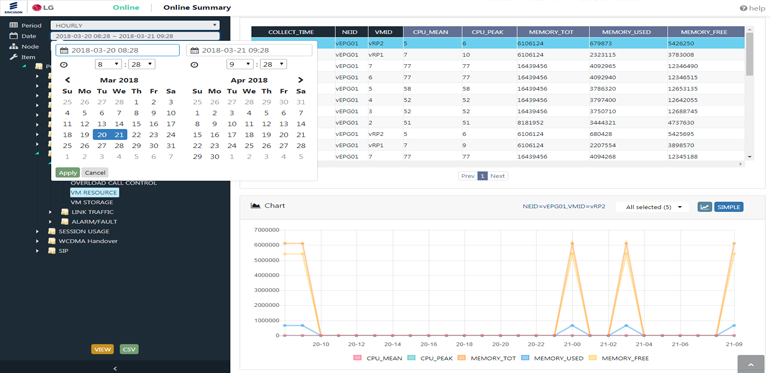770x373 pixels.
Task: Select the Online tab
Action: click(126, 7)
